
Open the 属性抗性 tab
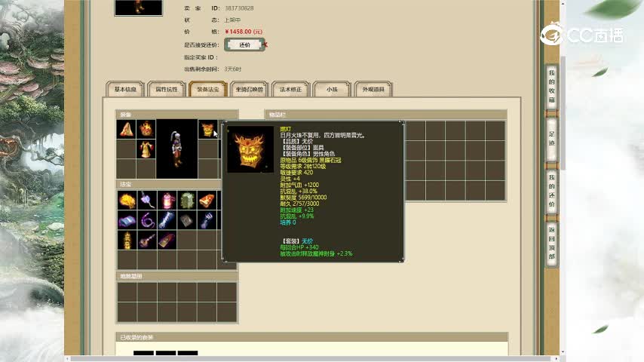click(167, 89)
